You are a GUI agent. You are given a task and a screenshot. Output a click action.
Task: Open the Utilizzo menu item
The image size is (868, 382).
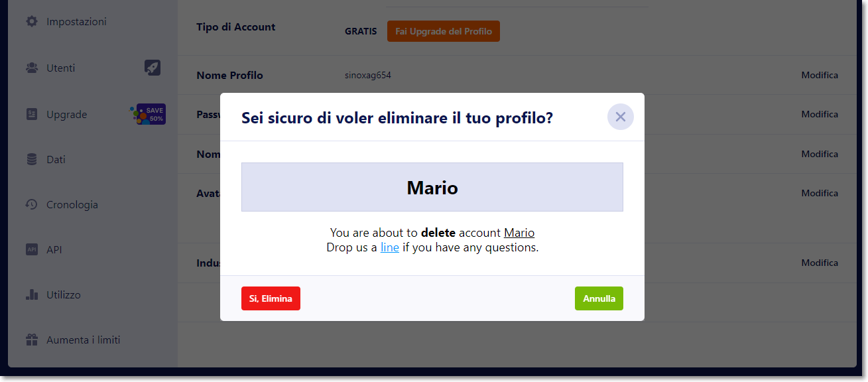tap(64, 294)
